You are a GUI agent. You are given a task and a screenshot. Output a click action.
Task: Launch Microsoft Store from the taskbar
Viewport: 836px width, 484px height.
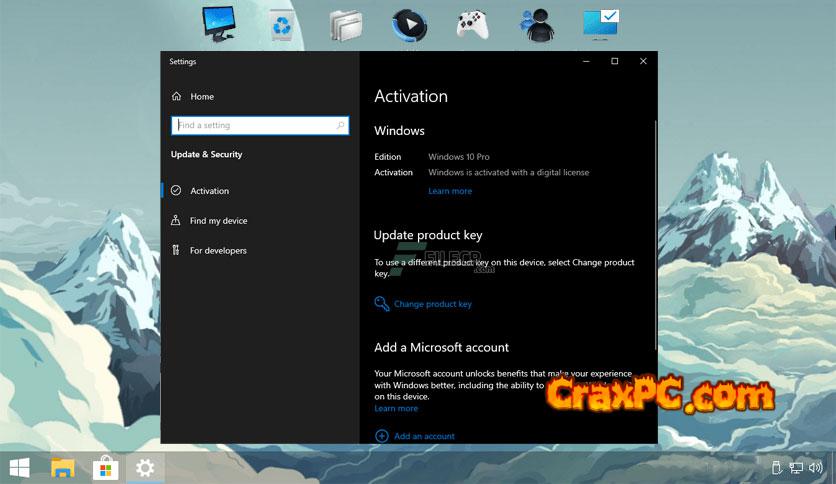click(x=104, y=467)
